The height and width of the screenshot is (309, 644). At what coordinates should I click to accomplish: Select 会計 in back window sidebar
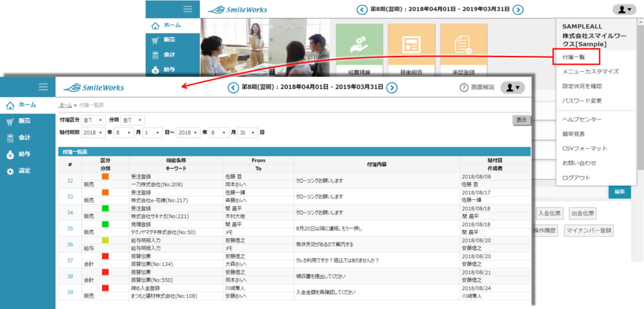coord(173,55)
